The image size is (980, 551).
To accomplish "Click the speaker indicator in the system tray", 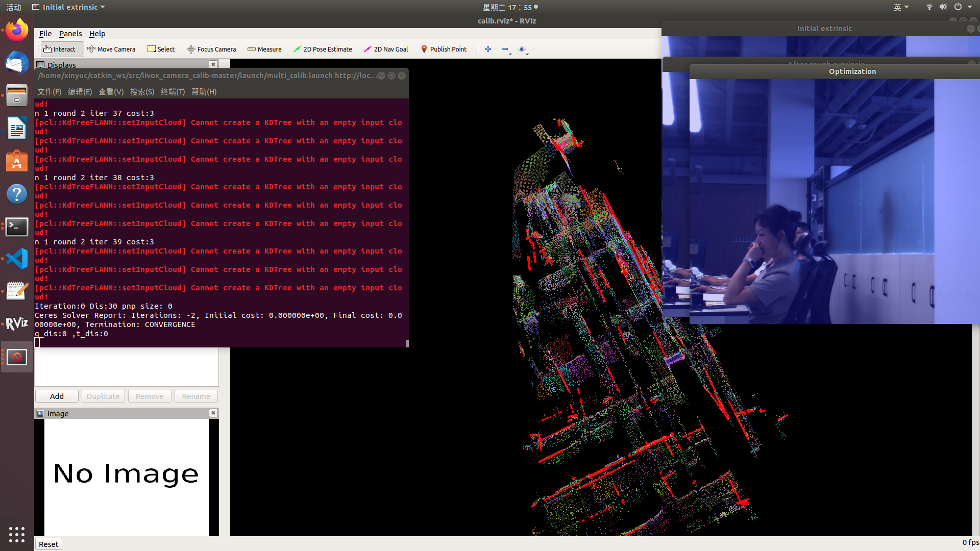I will 943,7.
